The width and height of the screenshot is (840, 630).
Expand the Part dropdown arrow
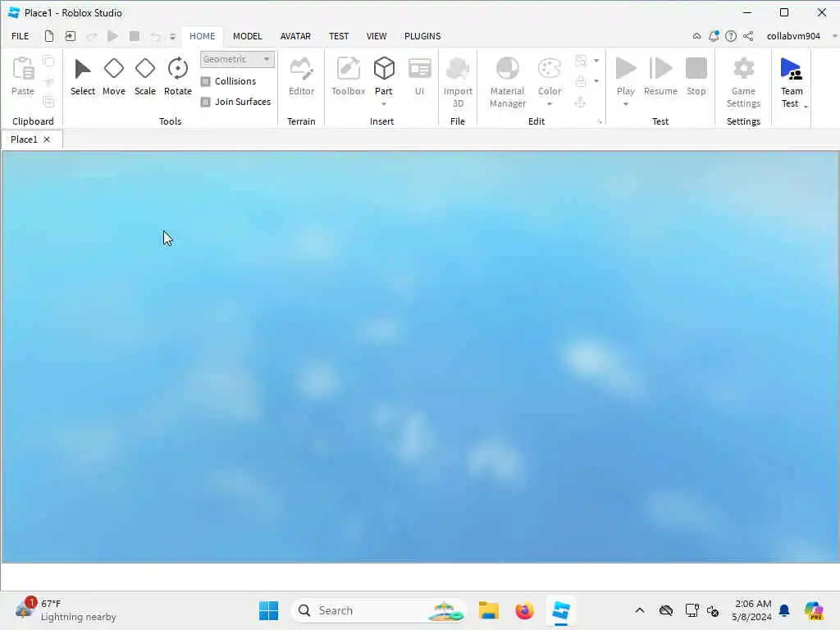(x=384, y=104)
